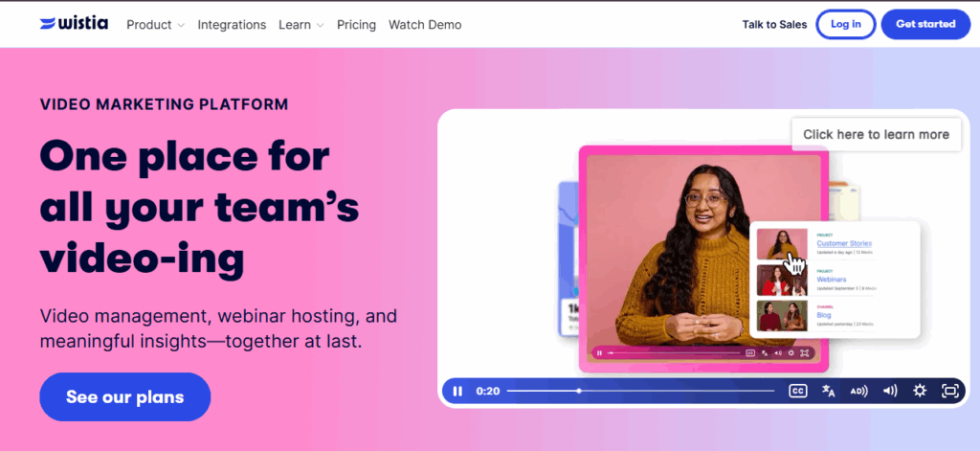The width and height of the screenshot is (980, 451).
Task: Click the Talk to Sales link
Action: (774, 24)
